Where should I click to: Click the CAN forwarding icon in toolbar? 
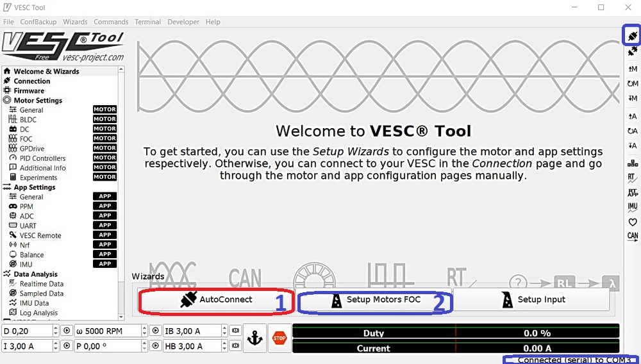(x=633, y=236)
